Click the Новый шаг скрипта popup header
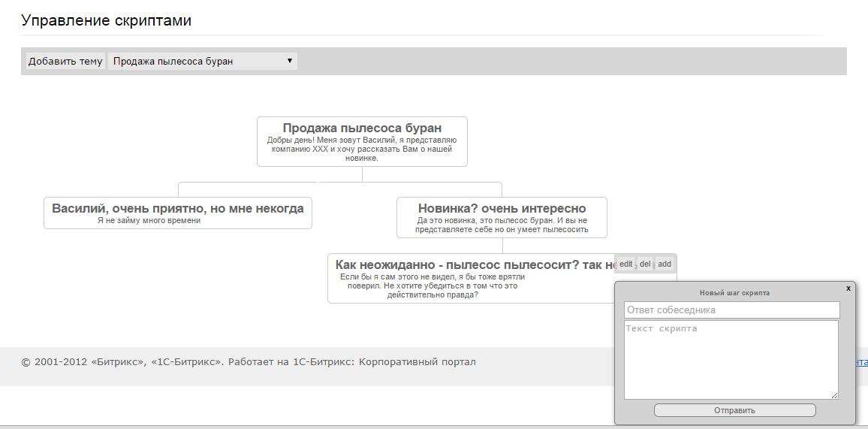Image resolution: width=868 pixels, height=429 pixels. pos(734,293)
